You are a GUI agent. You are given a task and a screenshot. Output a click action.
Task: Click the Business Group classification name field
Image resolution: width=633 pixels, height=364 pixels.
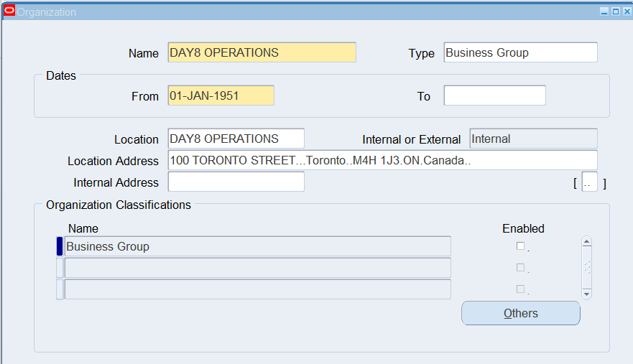pos(257,246)
